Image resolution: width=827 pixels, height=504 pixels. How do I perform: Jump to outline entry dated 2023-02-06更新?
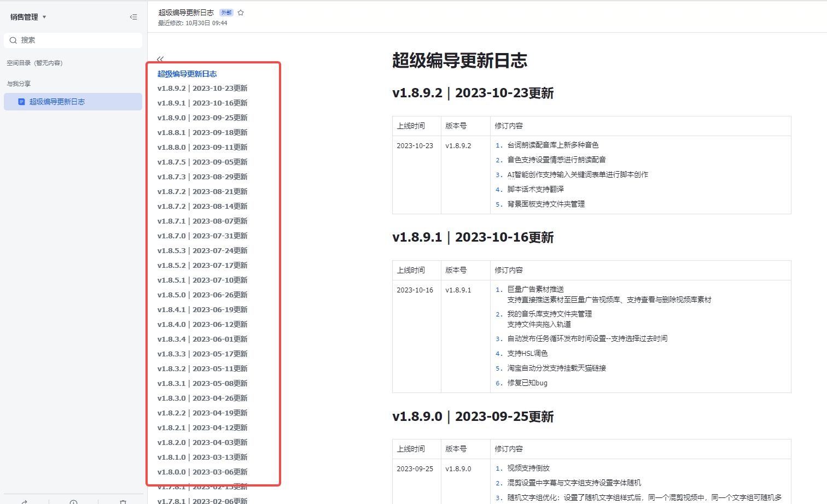(202, 500)
